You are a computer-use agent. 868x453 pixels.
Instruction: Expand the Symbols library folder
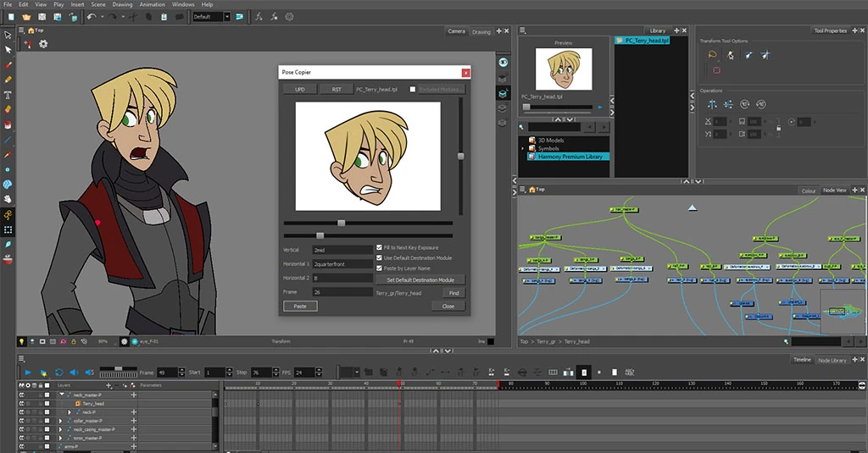(x=523, y=148)
